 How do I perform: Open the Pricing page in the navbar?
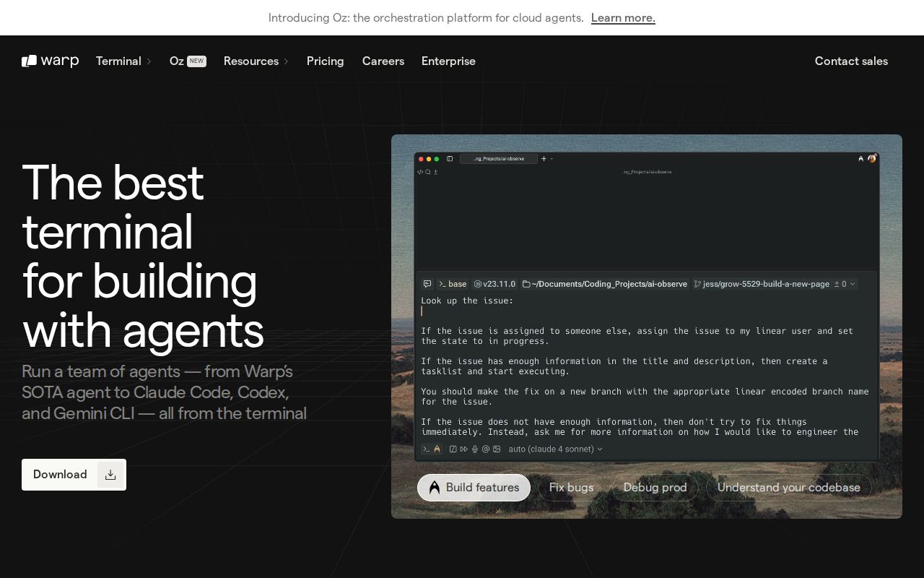pos(325,61)
